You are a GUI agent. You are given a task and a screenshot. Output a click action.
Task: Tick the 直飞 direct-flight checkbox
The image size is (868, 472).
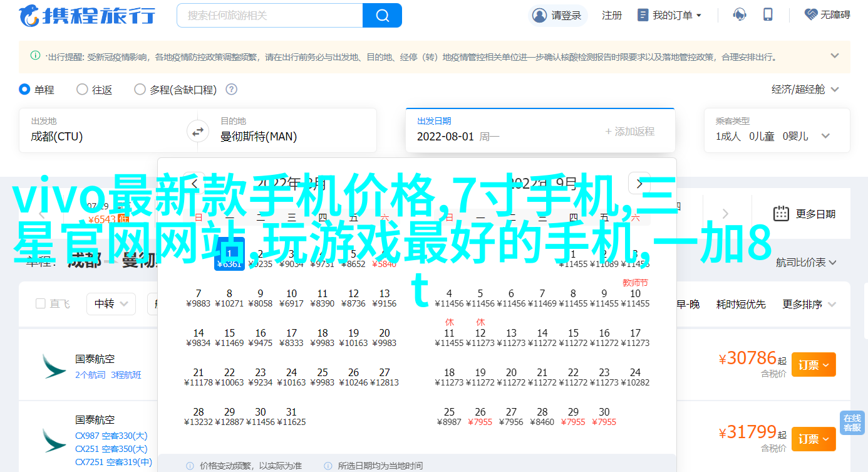click(41, 304)
